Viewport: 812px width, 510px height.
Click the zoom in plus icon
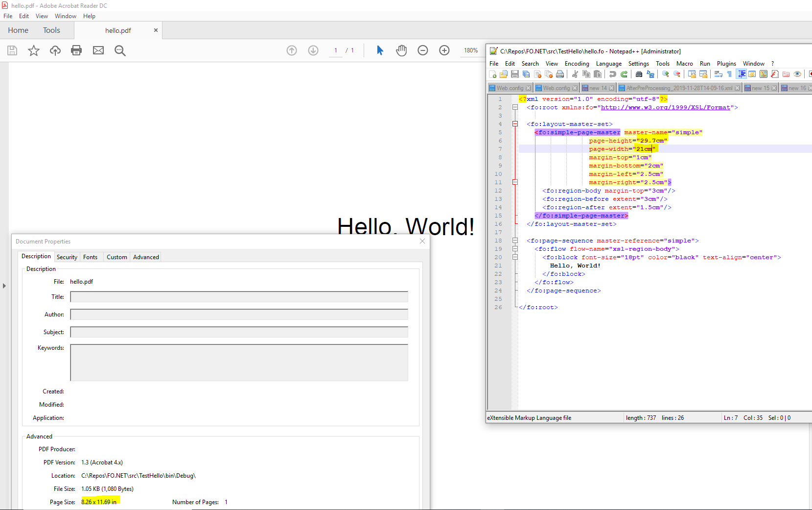click(x=444, y=50)
